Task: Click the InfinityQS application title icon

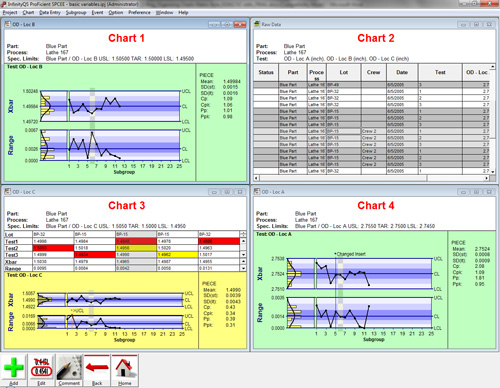Action: pyautogui.click(x=3, y=4)
